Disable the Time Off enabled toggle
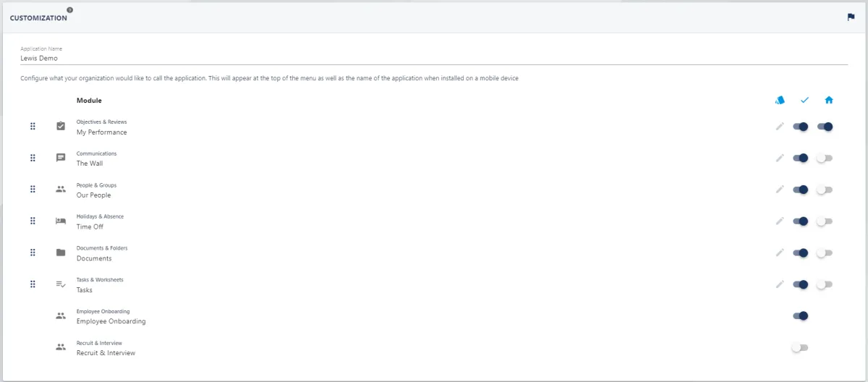The height and width of the screenshot is (382, 868). pos(801,221)
